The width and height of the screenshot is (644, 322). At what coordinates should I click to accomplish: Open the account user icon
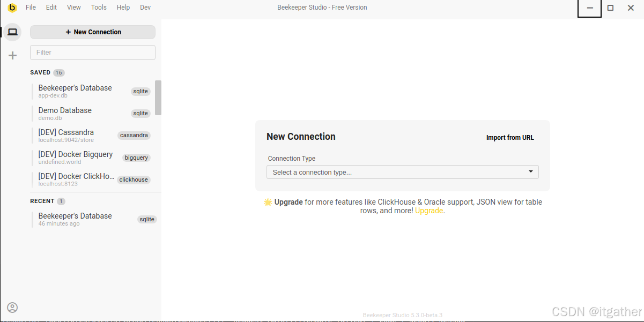click(x=12, y=308)
